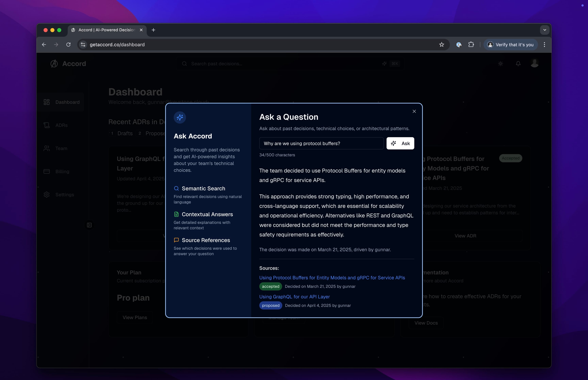Click the Accepted badge on Protocol Buffers card

coord(511,158)
